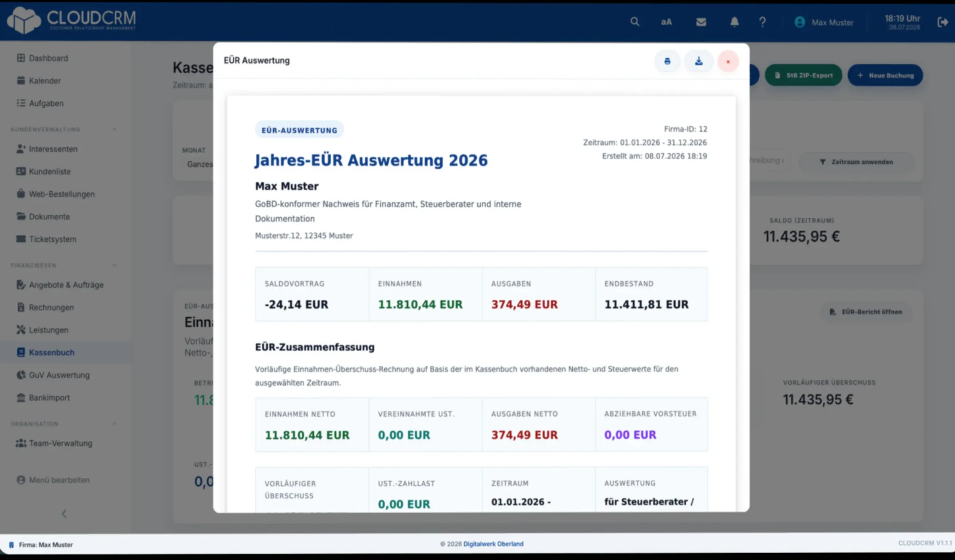Collapse the sidebar with left chevron
Viewport: 955px width, 560px height.
pyautogui.click(x=64, y=514)
